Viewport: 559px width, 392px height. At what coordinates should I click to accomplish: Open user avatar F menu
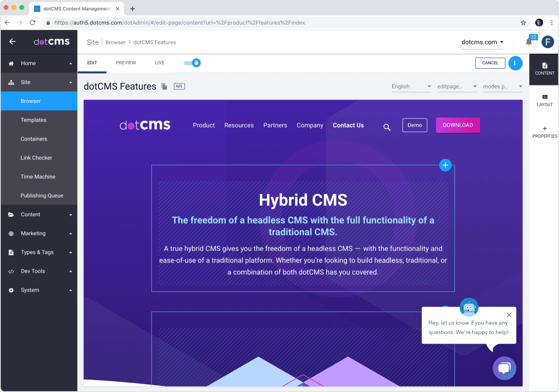pos(548,42)
